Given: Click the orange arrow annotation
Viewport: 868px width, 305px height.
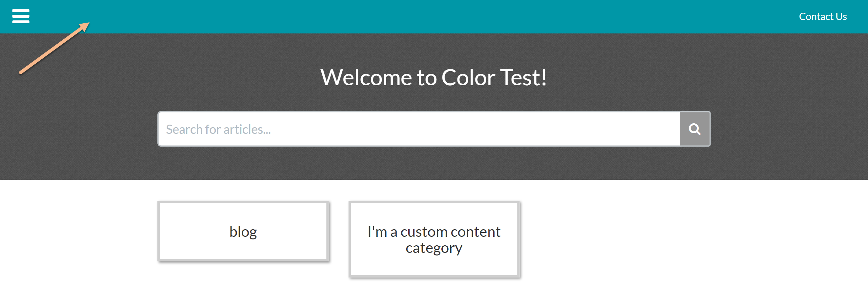Looking at the screenshot, I should 54,48.
